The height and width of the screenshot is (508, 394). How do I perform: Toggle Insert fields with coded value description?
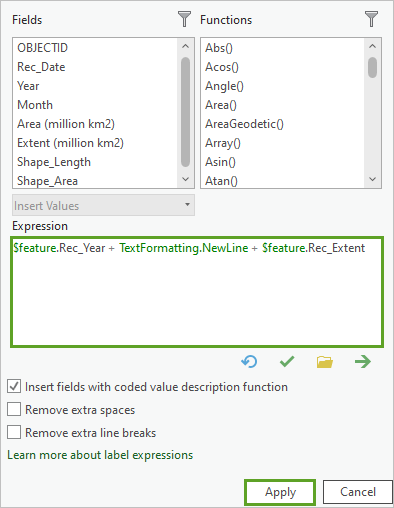(14, 387)
